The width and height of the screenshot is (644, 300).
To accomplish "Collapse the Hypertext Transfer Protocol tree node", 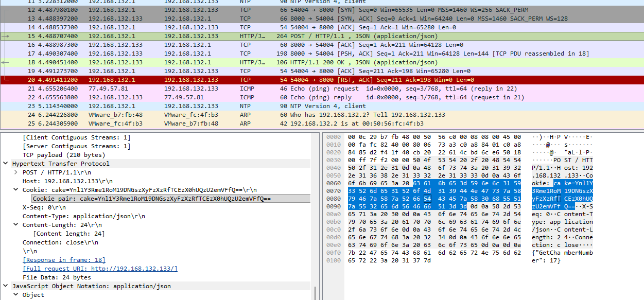I will coord(6,164).
